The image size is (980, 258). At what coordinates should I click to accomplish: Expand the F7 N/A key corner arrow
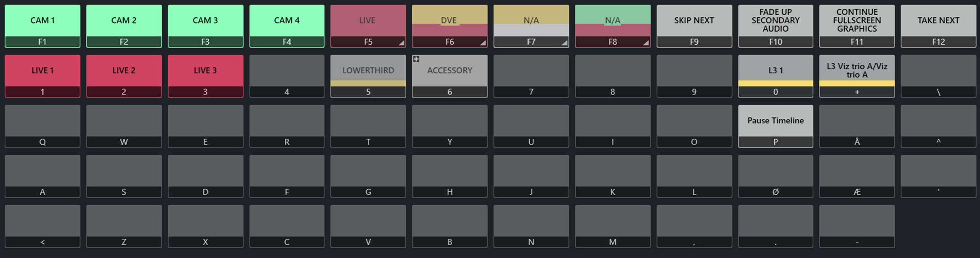click(x=564, y=43)
